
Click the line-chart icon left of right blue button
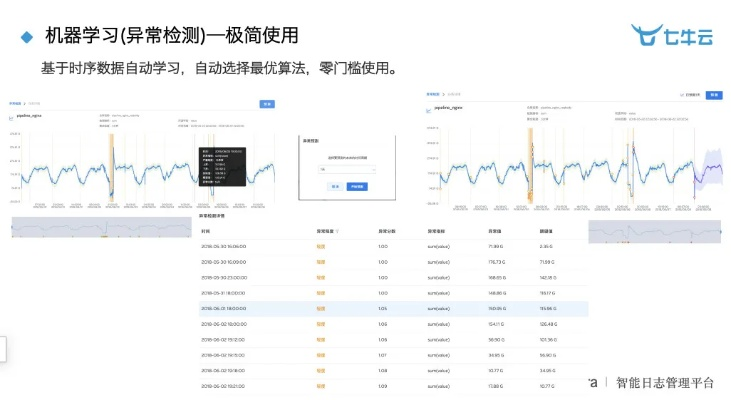pyautogui.click(x=683, y=95)
